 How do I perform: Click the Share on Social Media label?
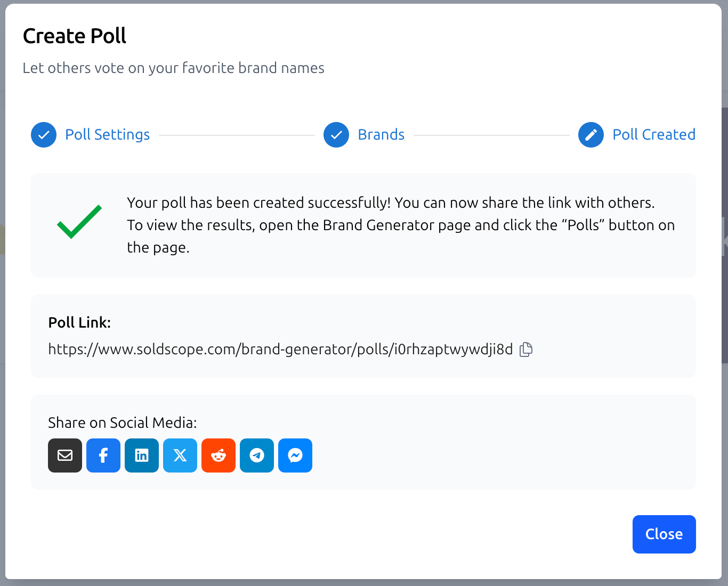122,422
